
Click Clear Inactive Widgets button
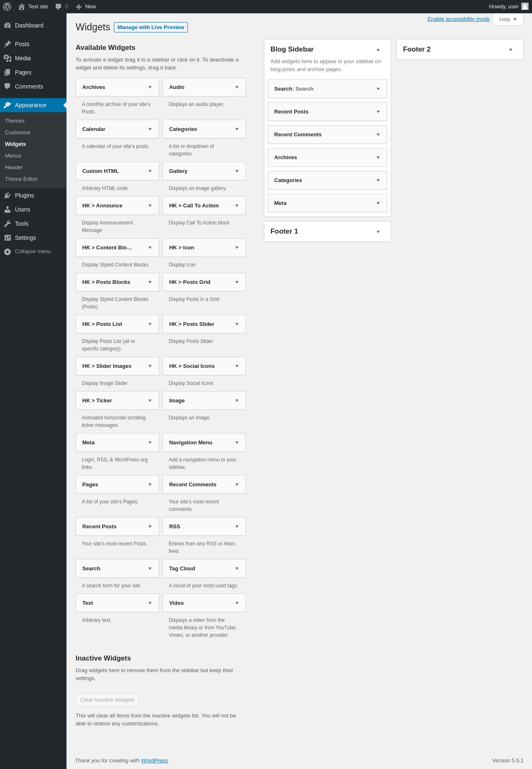pyautogui.click(x=107, y=700)
